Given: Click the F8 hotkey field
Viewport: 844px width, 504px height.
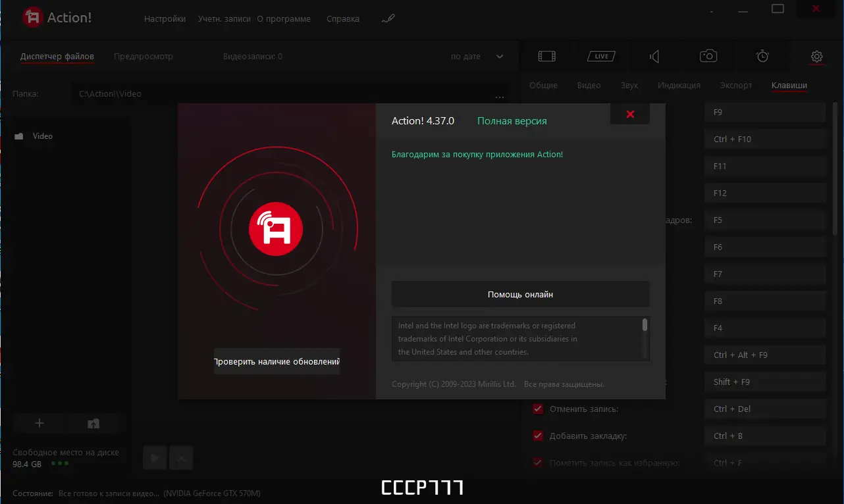Looking at the screenshot, I should 765,301.
